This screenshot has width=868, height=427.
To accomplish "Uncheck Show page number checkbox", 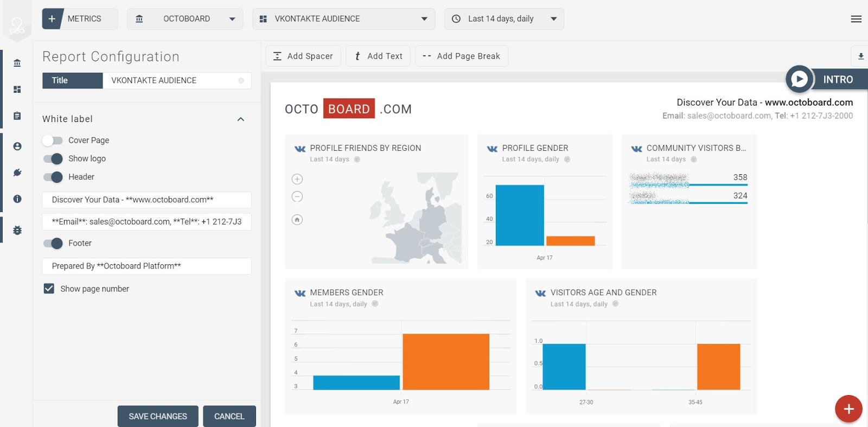I will (x=49, y=289).
